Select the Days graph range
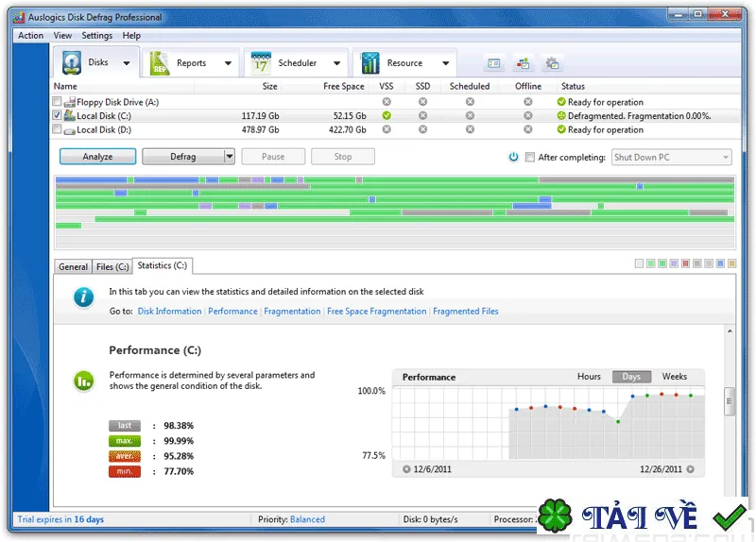Image resolution: width=756 pixels, height=542 pixels. tap(631, 376)
